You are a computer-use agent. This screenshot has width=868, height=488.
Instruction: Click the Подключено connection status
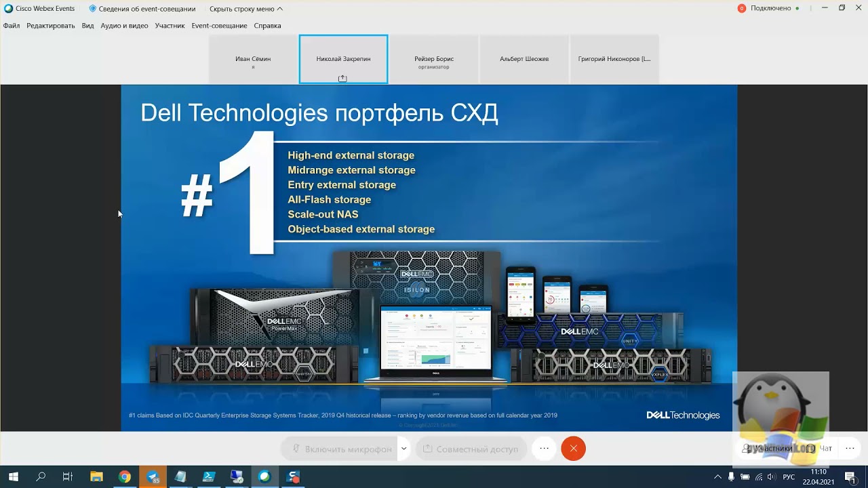click(x=772, y=8)
